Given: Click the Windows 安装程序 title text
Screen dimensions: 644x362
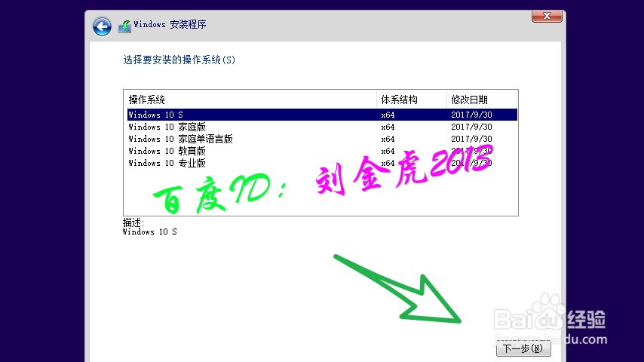Looking at the screenshot, I should coord(170,25).
